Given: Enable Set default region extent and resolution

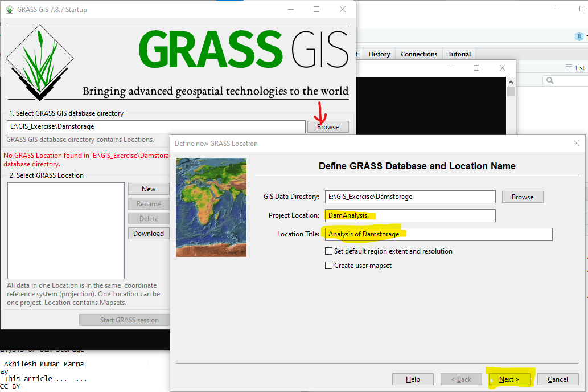Looking at the screenshot, I should 328,251.
